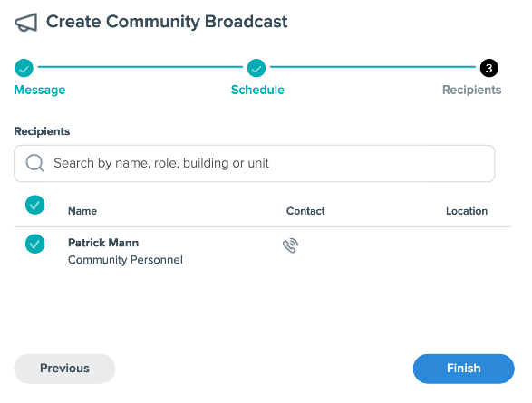Go back to the Message step
Screen dimensions: 532x403
pos(40,90)
